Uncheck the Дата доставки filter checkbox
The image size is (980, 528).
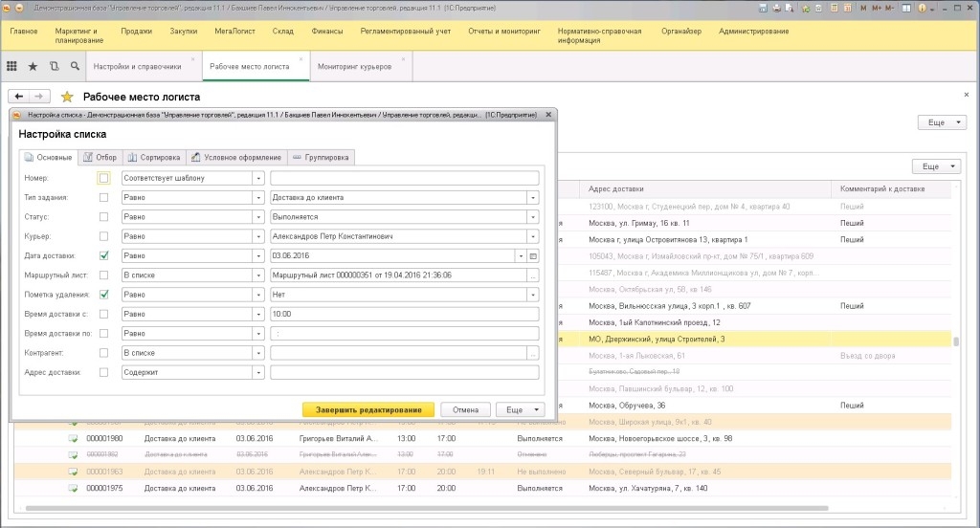103,255
